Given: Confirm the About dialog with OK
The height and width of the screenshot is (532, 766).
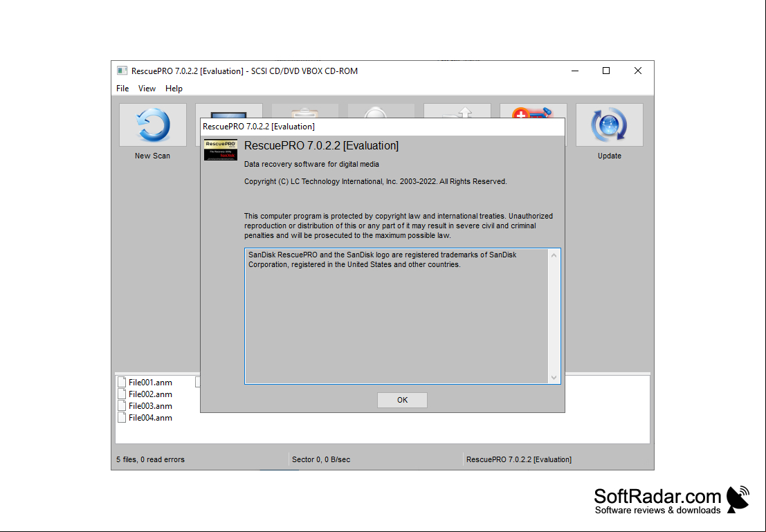Looking at the screenshot, I should pyautogui.click(x=402, y=400).
